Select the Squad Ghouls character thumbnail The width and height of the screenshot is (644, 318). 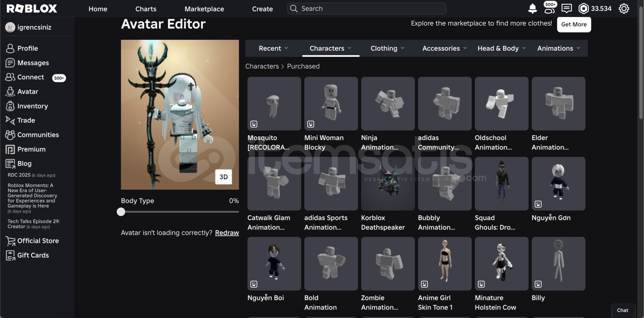pos(501,184)
